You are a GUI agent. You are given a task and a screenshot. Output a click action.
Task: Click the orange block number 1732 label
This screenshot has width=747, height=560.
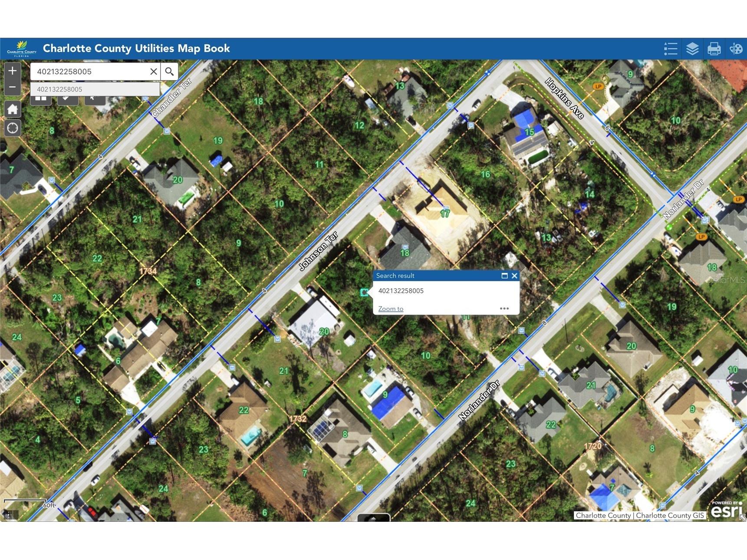pos(298,418)
